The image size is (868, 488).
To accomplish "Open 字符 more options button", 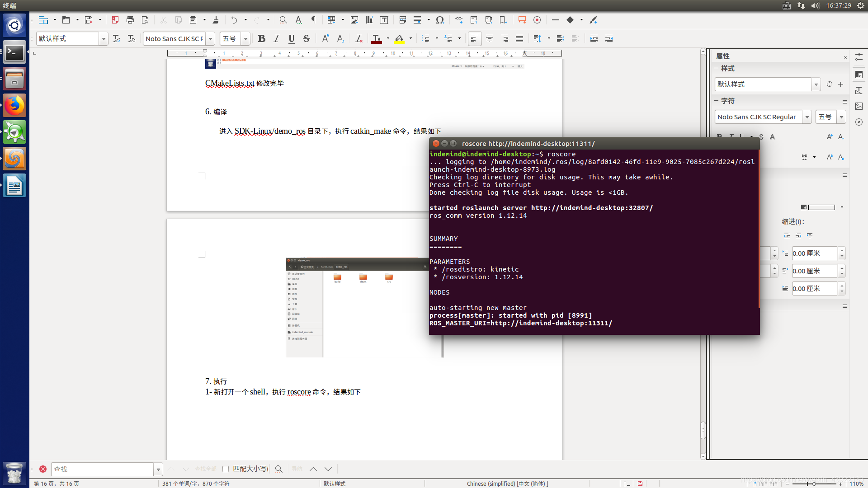I will pyautogui.click(x=844, y=102).
